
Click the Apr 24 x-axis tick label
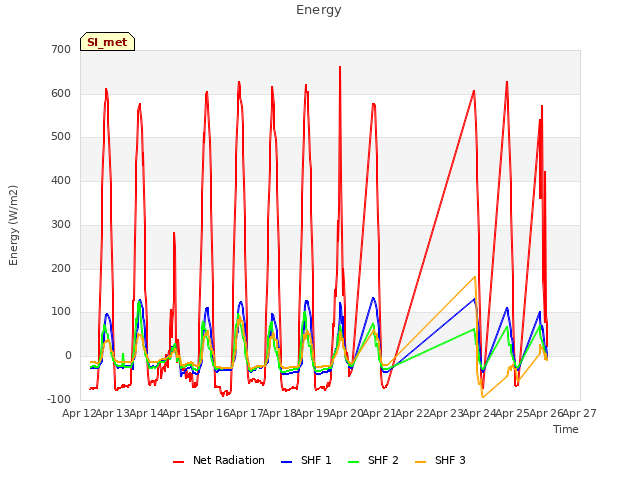coord(480,413)
